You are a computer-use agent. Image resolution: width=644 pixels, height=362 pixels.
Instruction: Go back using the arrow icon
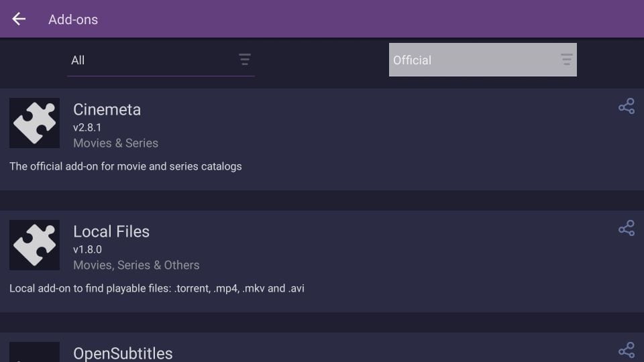point(19,19)
